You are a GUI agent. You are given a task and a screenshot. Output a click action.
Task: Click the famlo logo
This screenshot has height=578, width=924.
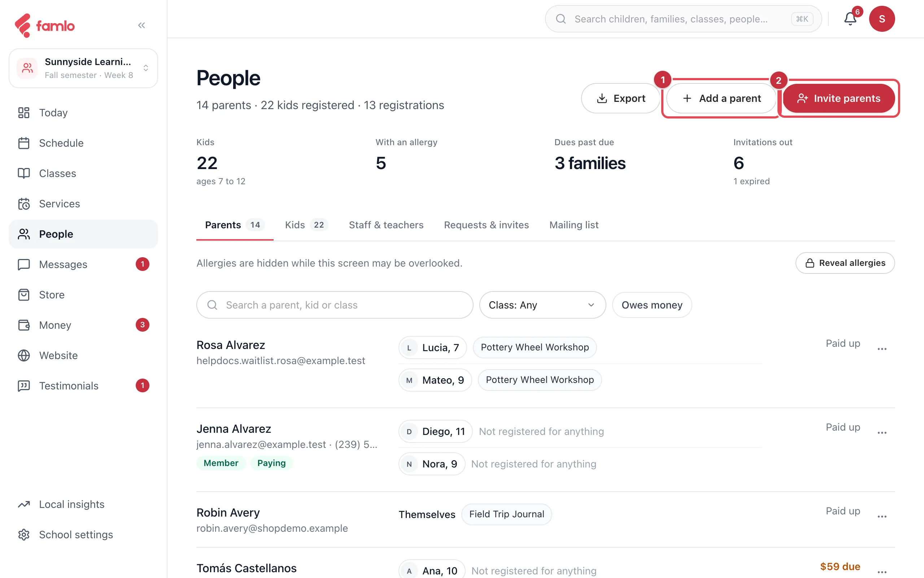44,25
